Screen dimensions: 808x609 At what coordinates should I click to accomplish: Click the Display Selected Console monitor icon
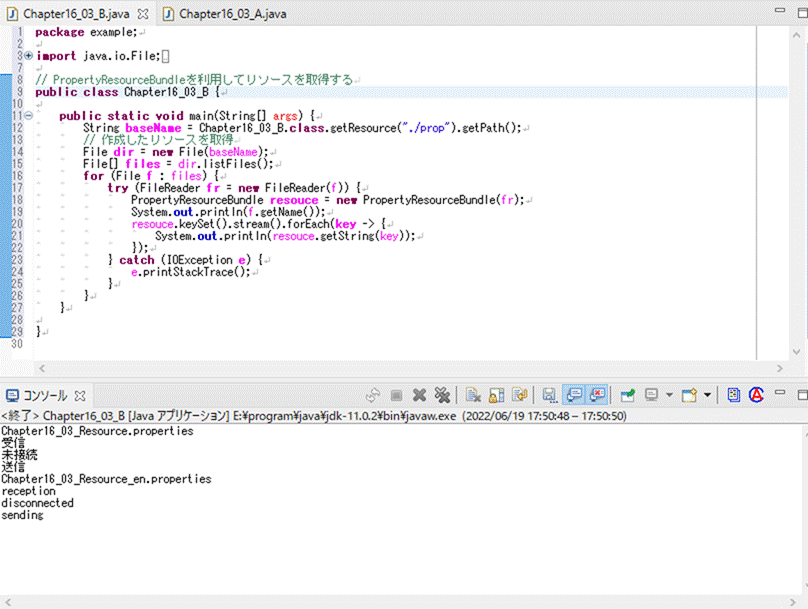pos(652,395)
